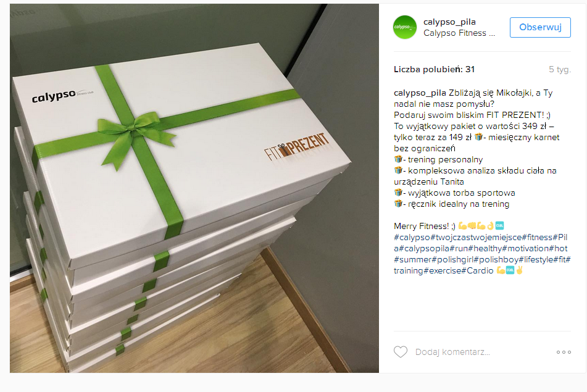Click the gift box post photo

click(x=194, y=188)
